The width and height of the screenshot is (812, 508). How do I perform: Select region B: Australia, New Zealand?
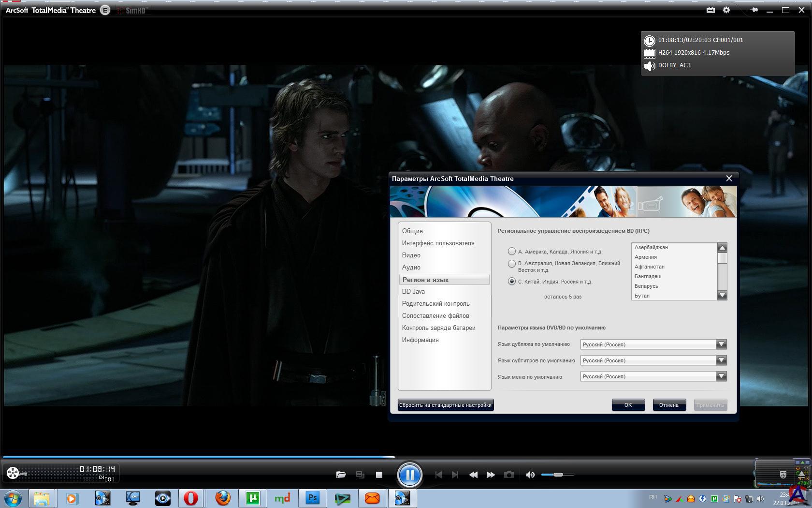(512, 264)
